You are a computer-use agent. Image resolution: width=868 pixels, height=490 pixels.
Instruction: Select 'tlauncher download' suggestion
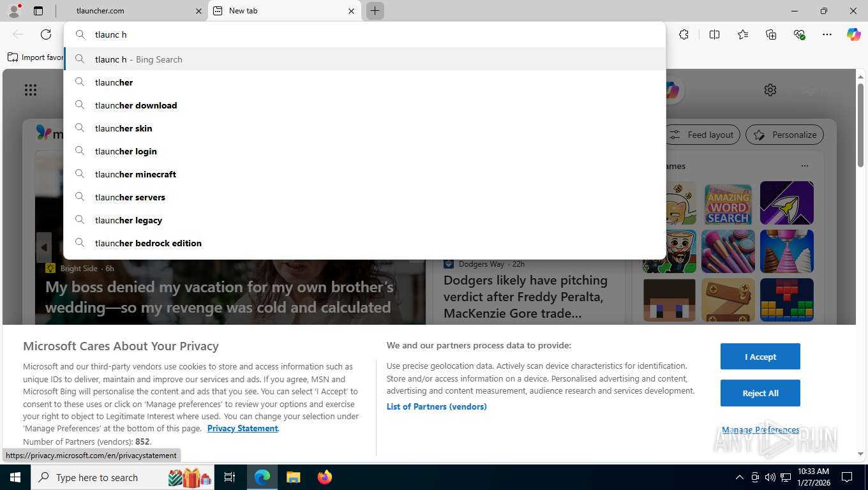click(364, 105)
